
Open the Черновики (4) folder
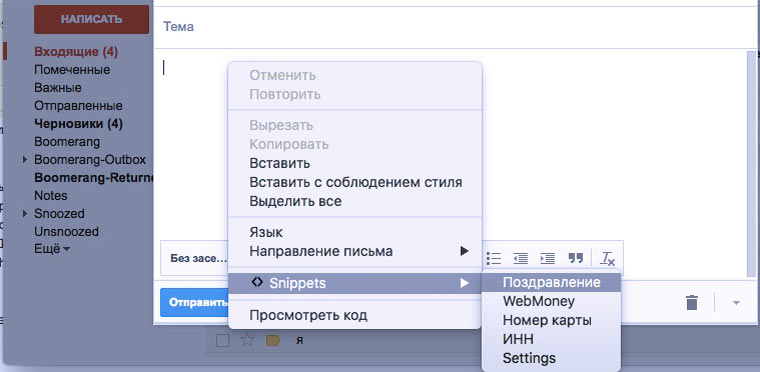coord(78,124)
